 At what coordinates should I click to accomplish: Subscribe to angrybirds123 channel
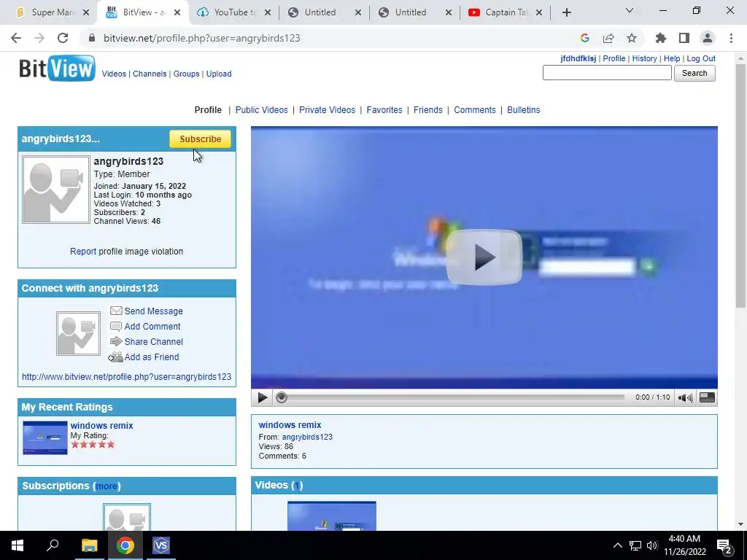200,139
